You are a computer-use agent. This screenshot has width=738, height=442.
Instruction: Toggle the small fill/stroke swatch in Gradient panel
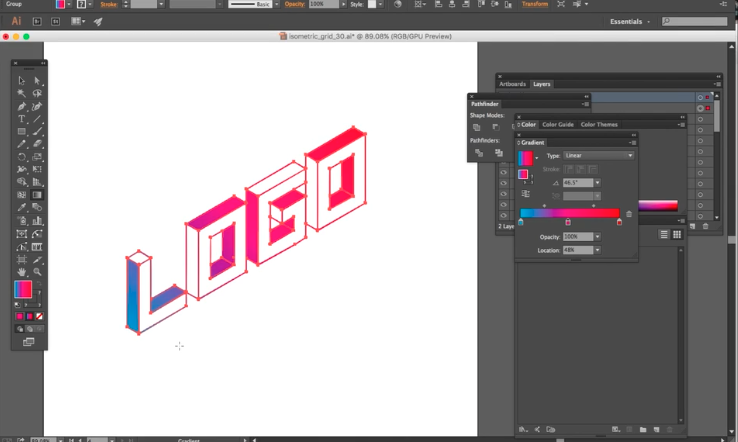tap(523, 175)
